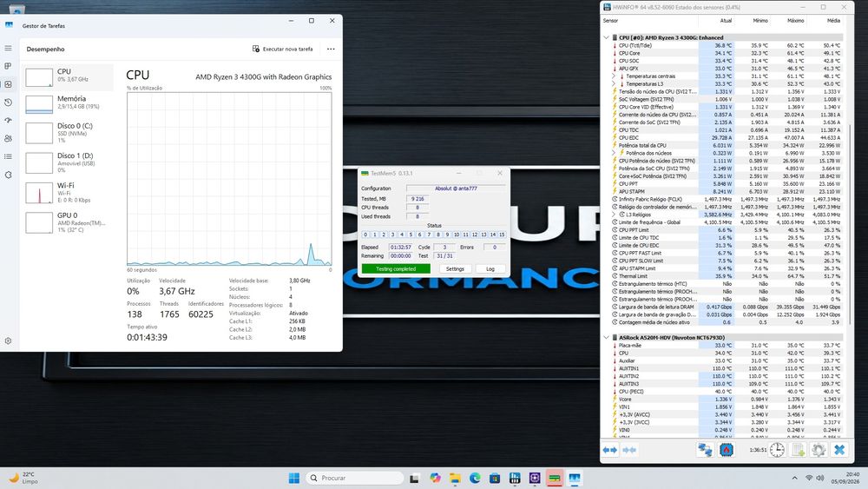Click TestMem5 status cell number 7
868x489 pixels.
429,235
